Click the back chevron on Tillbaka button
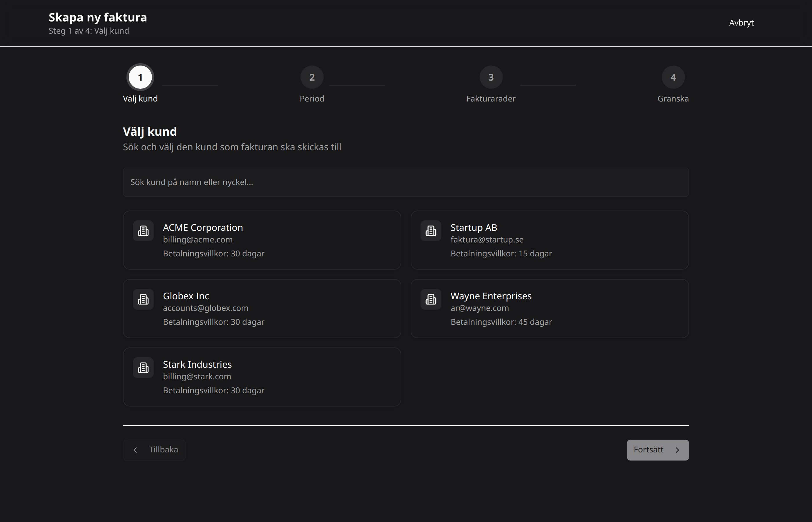 point(135,449)
